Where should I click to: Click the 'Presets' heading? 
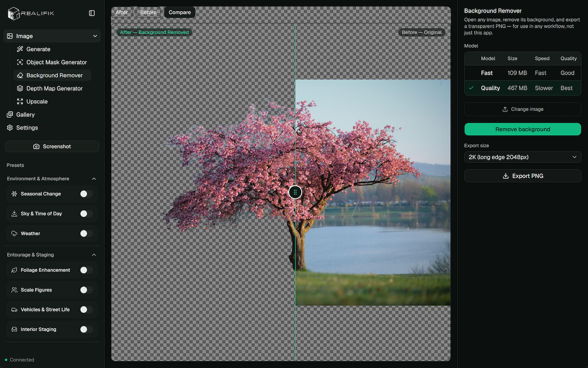click(16, 165)
